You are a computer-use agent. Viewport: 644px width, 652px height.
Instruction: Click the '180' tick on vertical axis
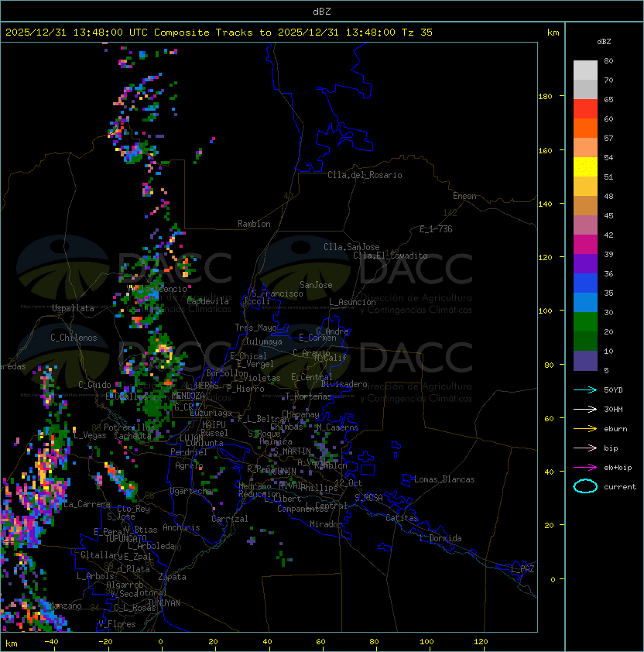point(545,97)
